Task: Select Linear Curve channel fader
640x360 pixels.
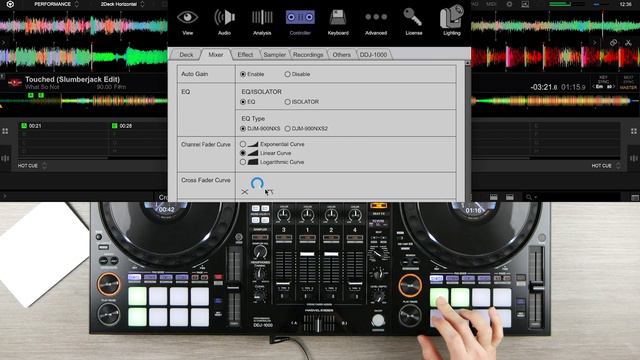Action: click(243, 153)
